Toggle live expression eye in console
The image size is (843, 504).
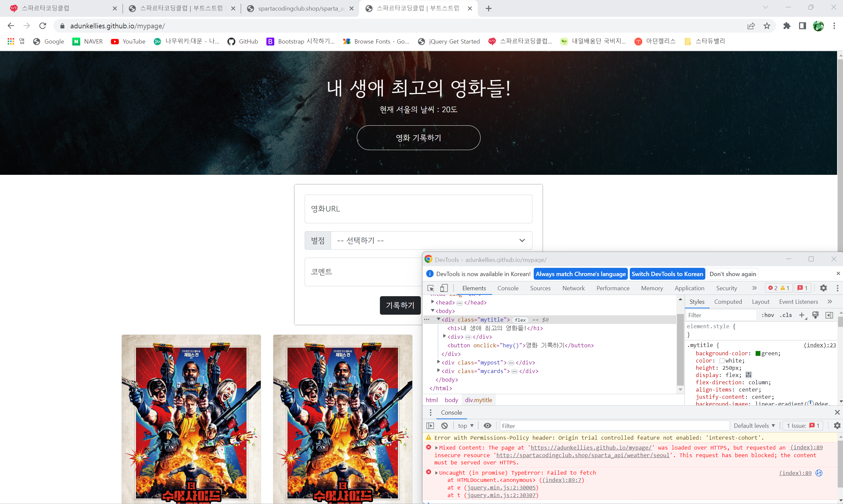[x=488, y=425]
